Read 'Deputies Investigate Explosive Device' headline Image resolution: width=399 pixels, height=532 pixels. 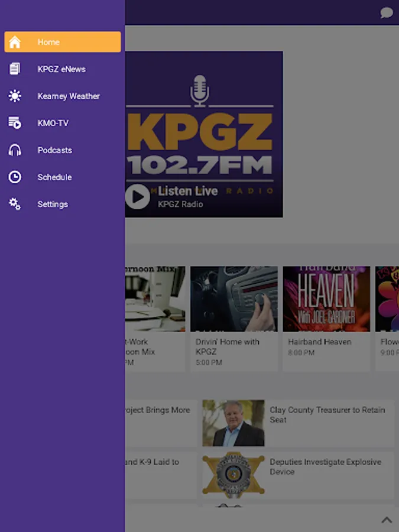pos(325,466)
